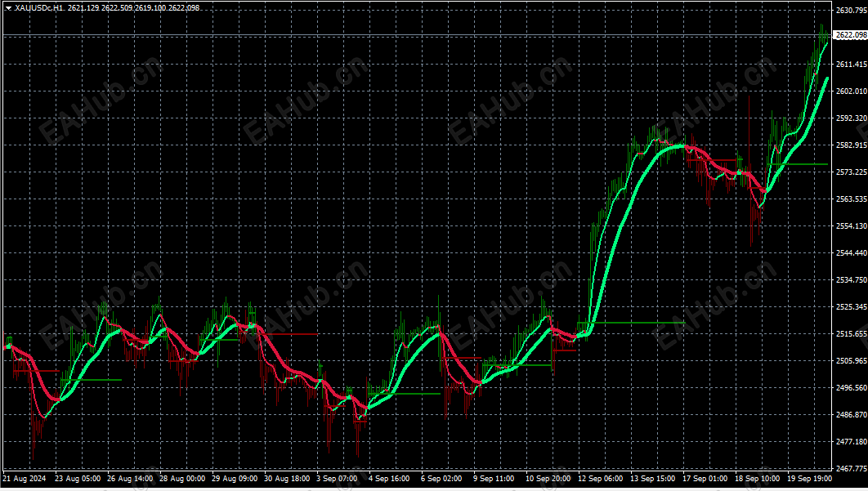Open the chart menu triangle beside XAUUSDc
This screenshot has width=868, height=491.
click(x=8, y=7)
